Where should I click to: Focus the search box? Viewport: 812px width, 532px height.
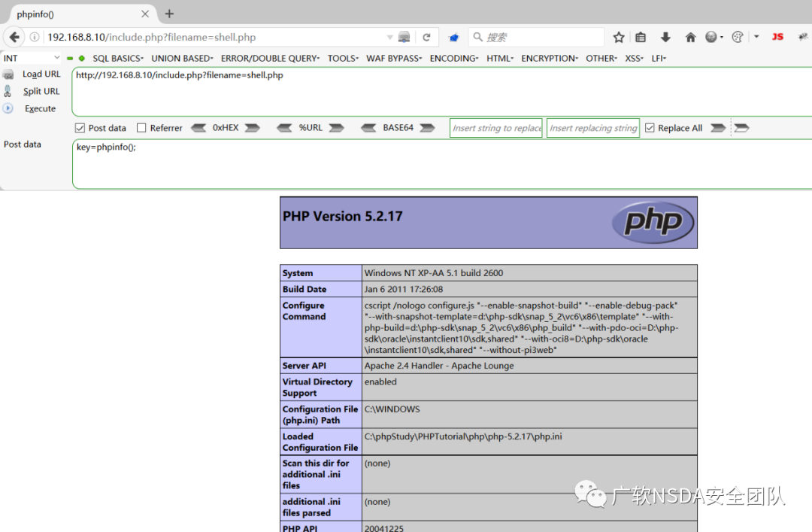click(x=536, y=38)
